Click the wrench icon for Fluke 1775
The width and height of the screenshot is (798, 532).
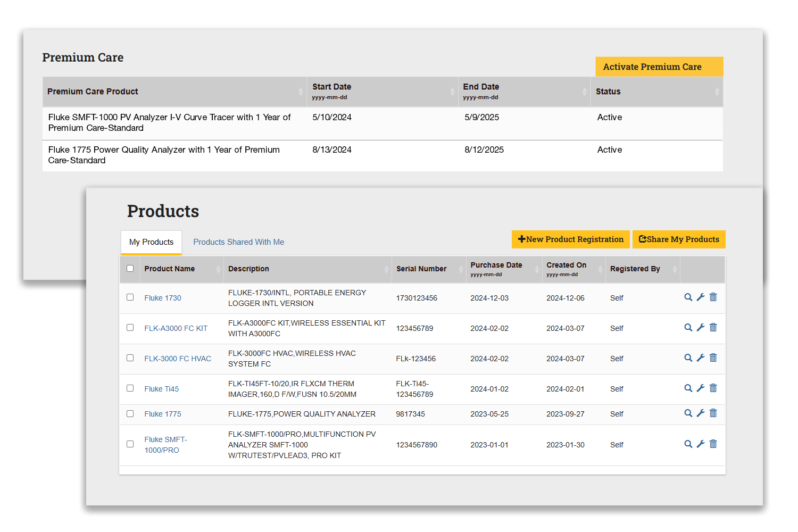[701, 413]
